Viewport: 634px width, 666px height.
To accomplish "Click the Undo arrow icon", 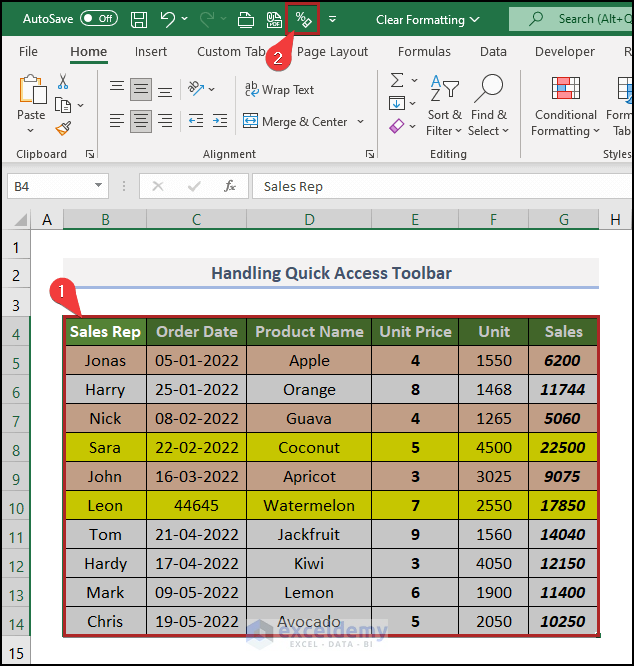I will [167, 19].
